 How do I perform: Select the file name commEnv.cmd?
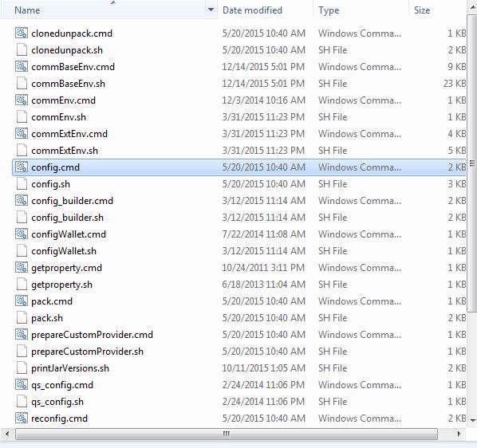click(x=63, y=100)
